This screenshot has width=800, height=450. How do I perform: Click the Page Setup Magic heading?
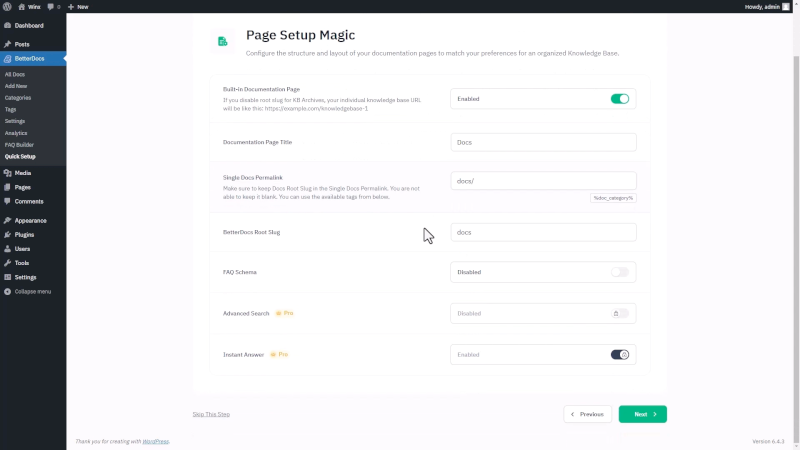pyautogui.click(x=301, y=35)
